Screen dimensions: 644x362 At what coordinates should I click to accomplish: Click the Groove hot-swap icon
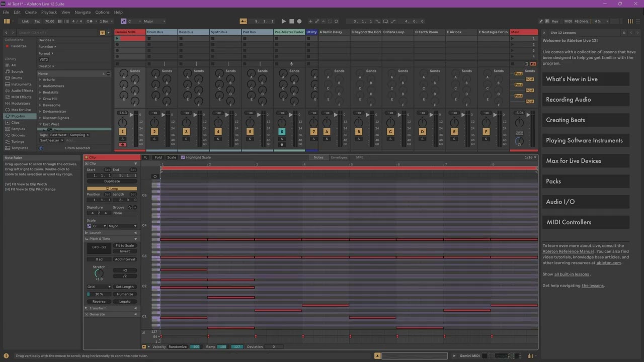[x=130, y=207]
